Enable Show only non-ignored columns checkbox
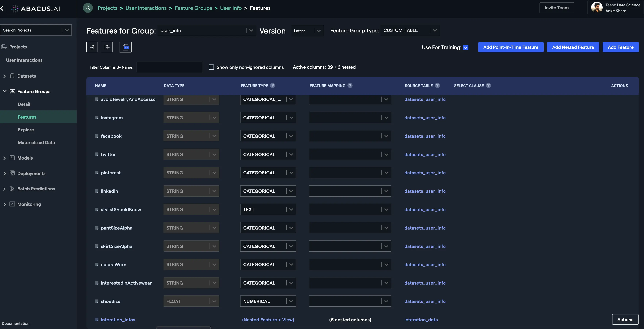This screenshot has height=329, width=644. pyautogui.click(x=211, y=67)
